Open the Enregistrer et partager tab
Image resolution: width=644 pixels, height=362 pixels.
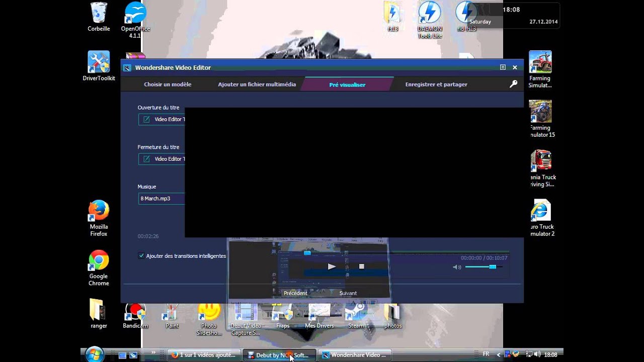(436, 84)
